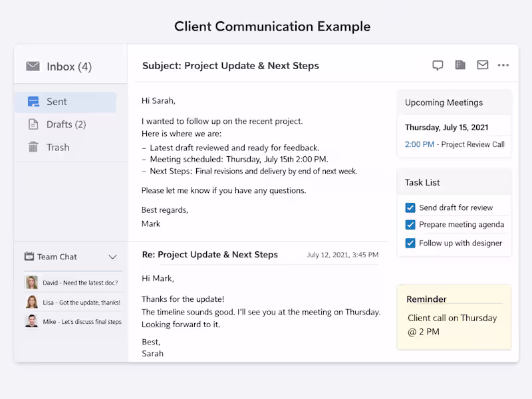The height and width of the screenshot is (399, 532).
Task: Click the timeline sounds good line
Action: pos(261,312)
